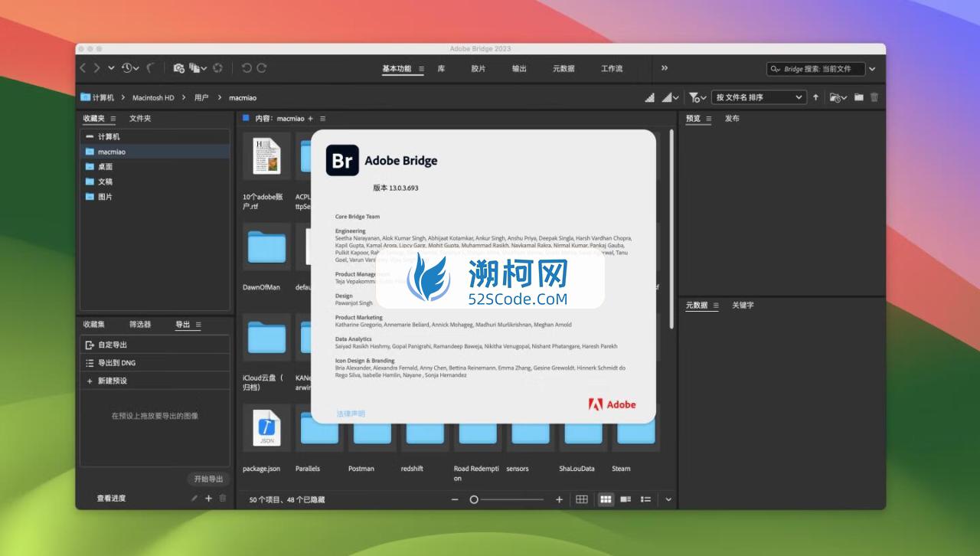
Task: Click 导出到 DNG preset
Action: pos(155,363)
